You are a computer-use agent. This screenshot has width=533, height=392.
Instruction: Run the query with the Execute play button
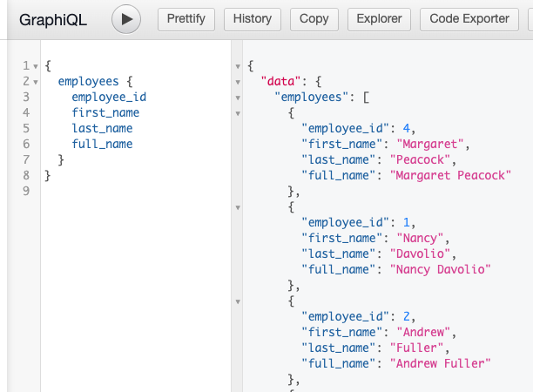coord(126,18)
